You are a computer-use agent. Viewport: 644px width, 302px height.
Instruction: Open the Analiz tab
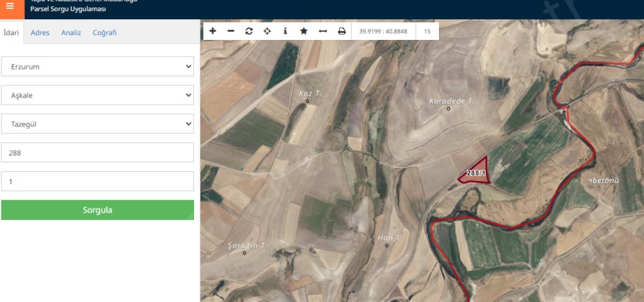click(71, 32)
